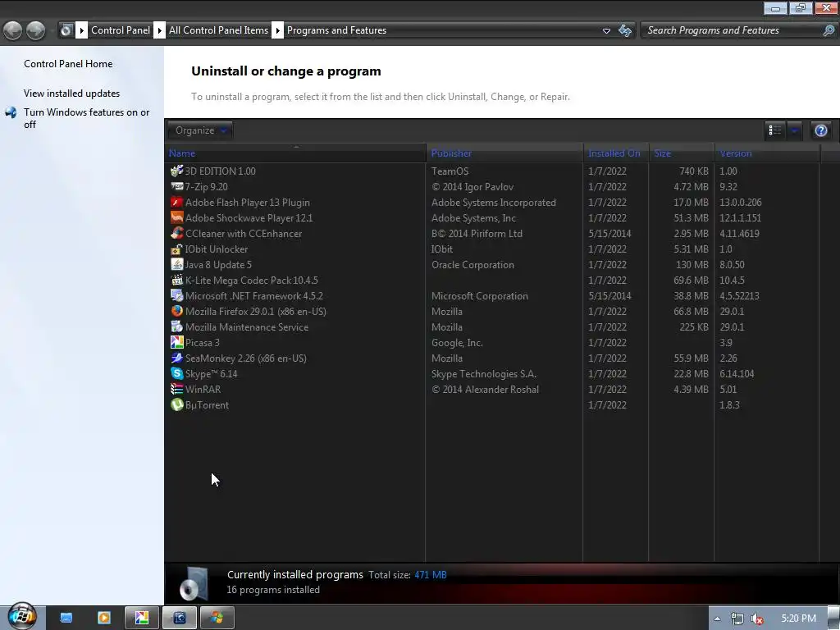Viewport: 840px width, 630px height.
Task: Expand the arrow after All Control Panel Items
Action: (x=277, y=30)
